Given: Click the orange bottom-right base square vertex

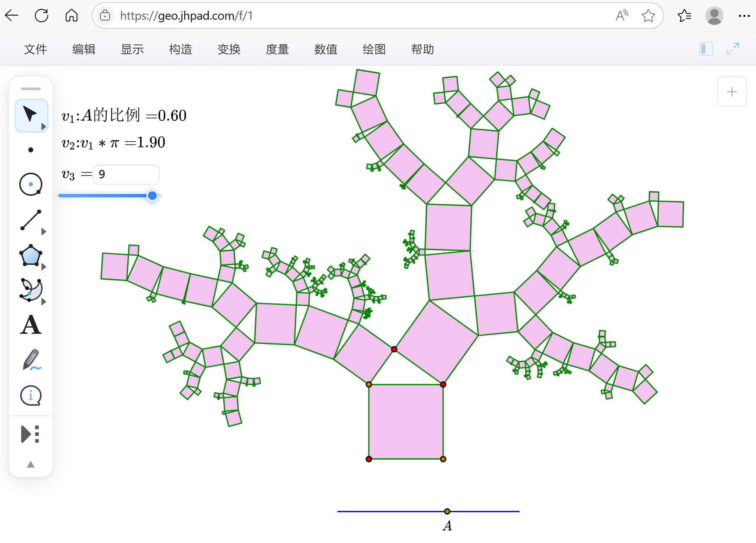Looking at the screenshot, I should 443,459.
